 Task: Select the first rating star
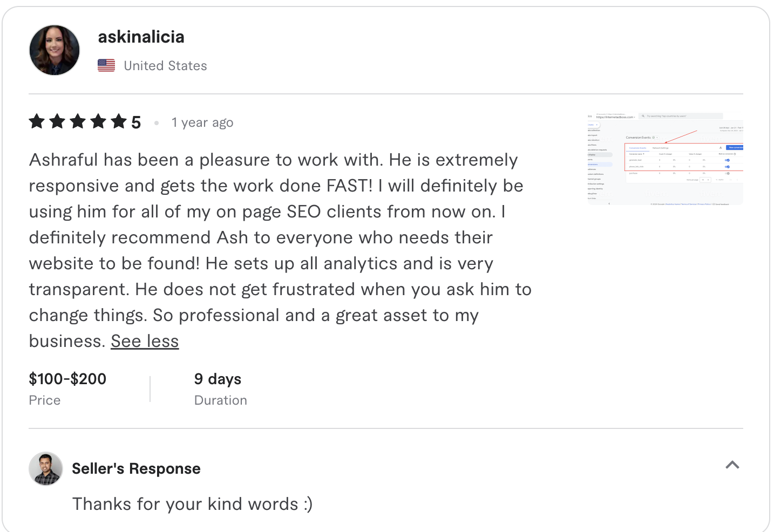(37, 122)
